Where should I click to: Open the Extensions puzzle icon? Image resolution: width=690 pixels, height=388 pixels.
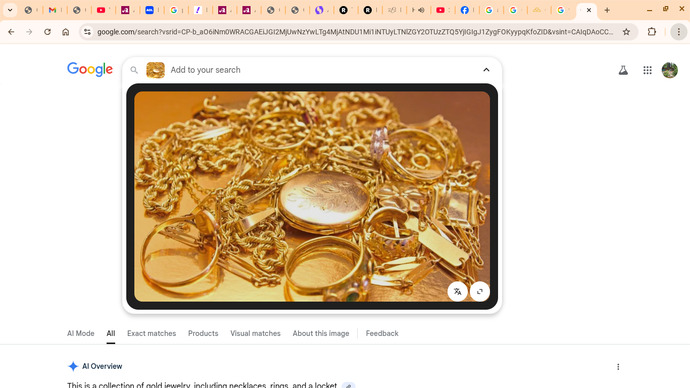[x=652, y=32]
